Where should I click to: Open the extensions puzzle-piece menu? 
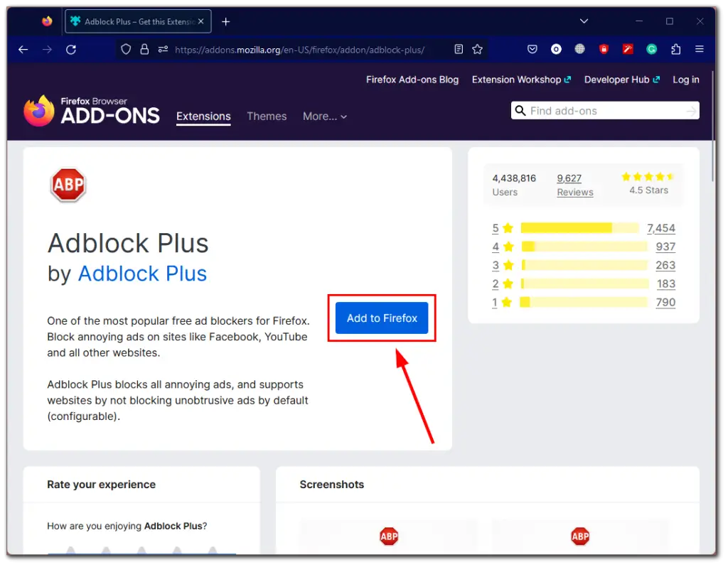pos(675,49)
